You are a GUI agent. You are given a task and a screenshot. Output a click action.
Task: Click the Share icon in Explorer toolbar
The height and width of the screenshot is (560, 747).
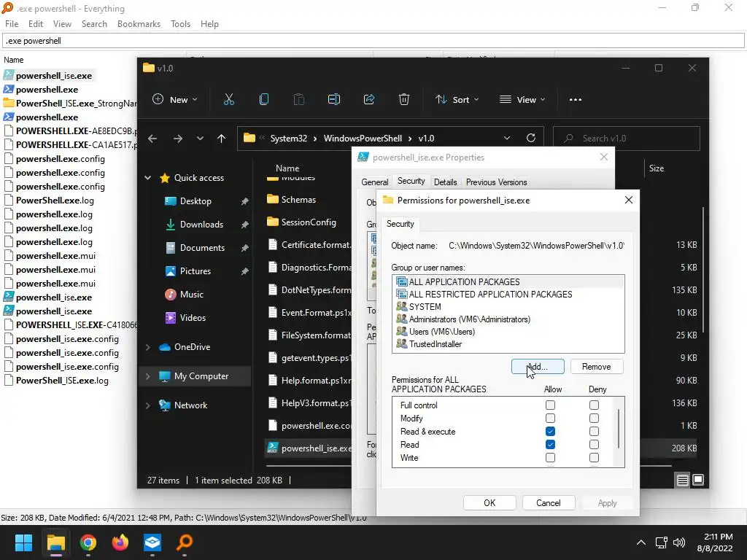(368, 99)
